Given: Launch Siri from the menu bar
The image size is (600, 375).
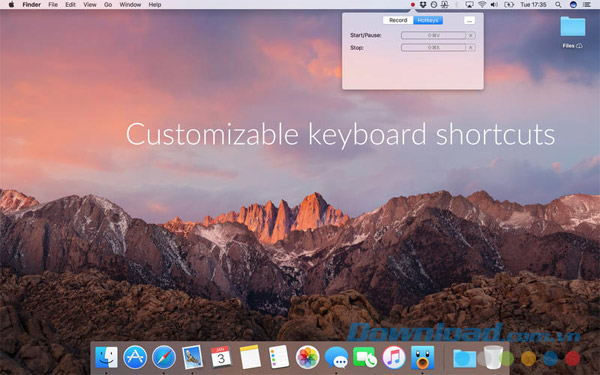Looking at the screenshot, I should (573, 5).
